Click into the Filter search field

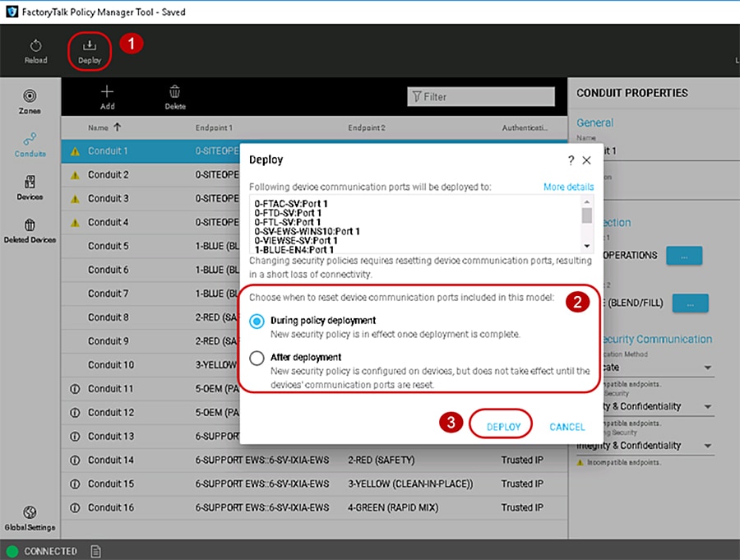(481, 97)
